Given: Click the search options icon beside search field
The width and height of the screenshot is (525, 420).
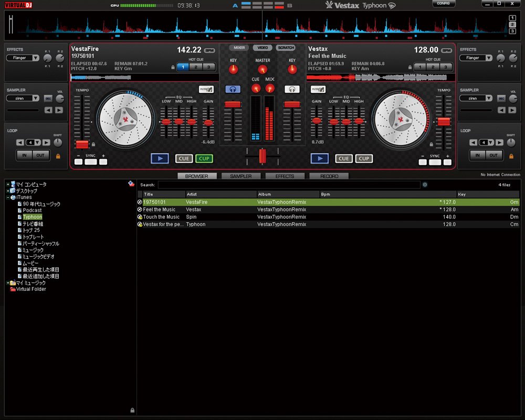Looking at the screenshot, I should (425, 185).
